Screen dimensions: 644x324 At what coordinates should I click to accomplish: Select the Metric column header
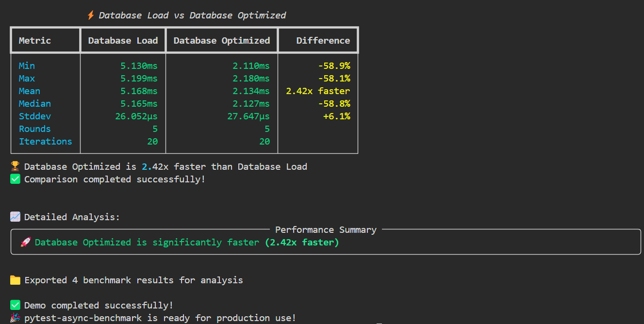click(35, 41)
